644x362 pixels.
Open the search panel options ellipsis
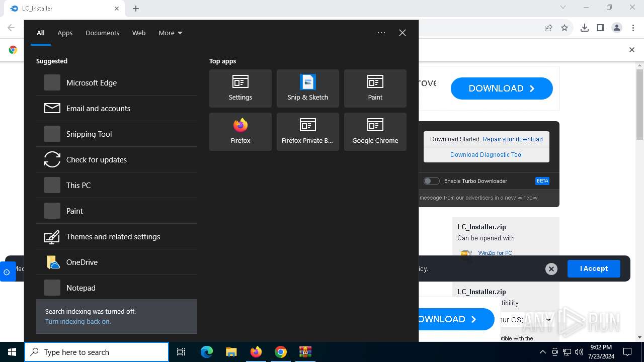[x=381, y=33]
